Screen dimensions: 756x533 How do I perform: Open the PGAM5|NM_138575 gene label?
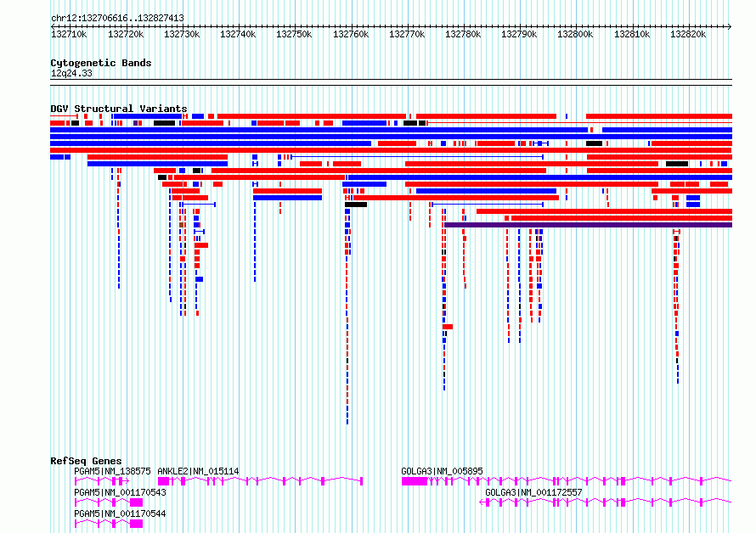click(x=112, y=471)
